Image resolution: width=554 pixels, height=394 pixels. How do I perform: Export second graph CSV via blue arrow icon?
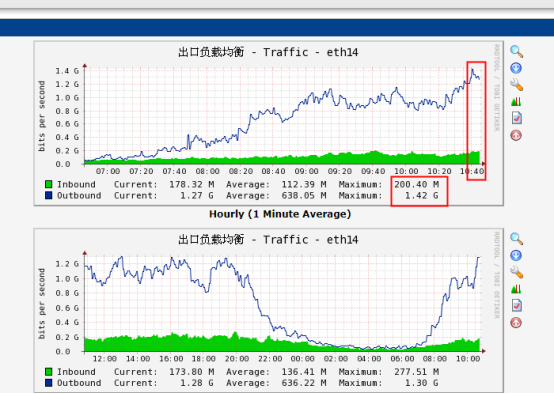tap(516, 255)
